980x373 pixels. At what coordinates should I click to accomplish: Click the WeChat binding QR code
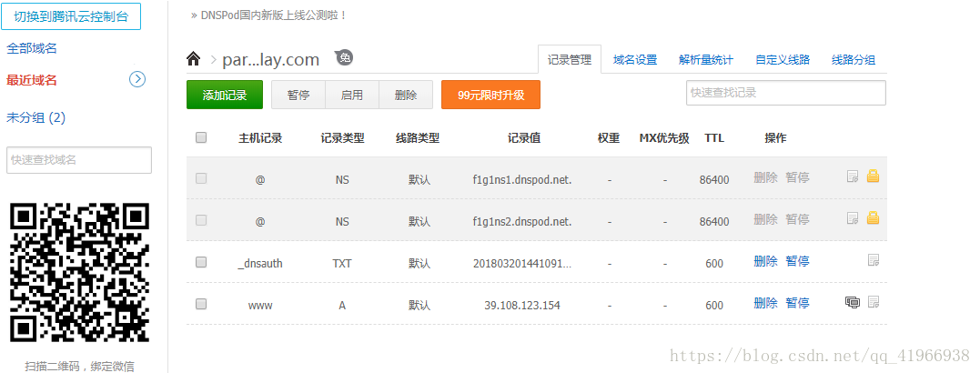coord(79,272)
